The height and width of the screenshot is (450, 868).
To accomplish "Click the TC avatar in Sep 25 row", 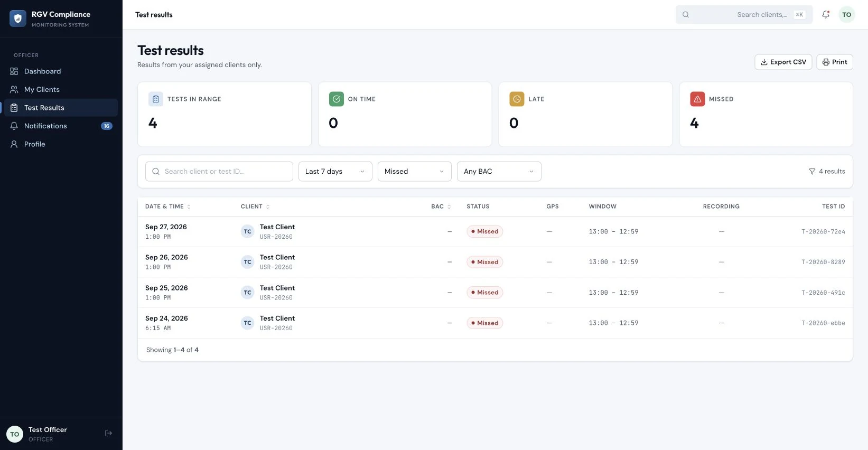I will (248, 293).
